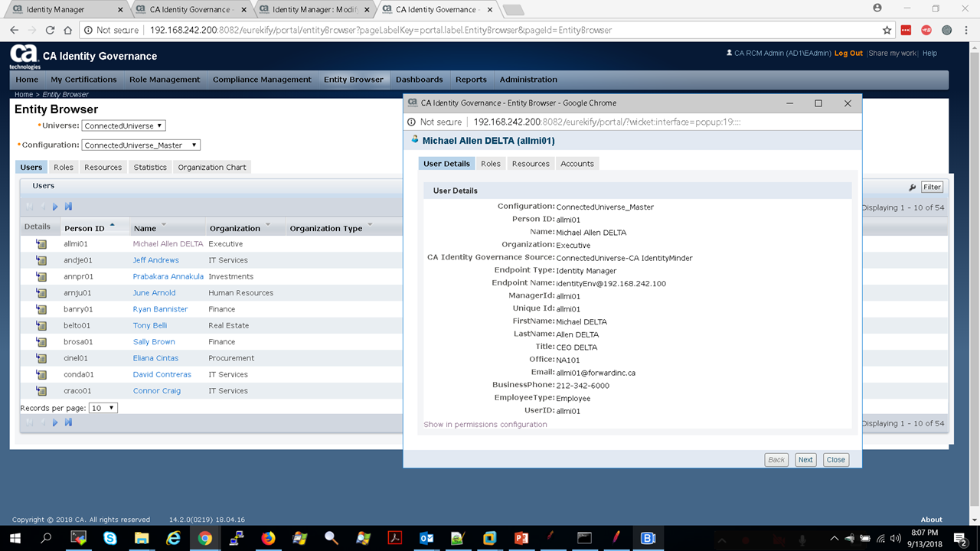Open the Configuration dropdown
The width and height of the screenshot is (980, 551).
pos(141,145)
